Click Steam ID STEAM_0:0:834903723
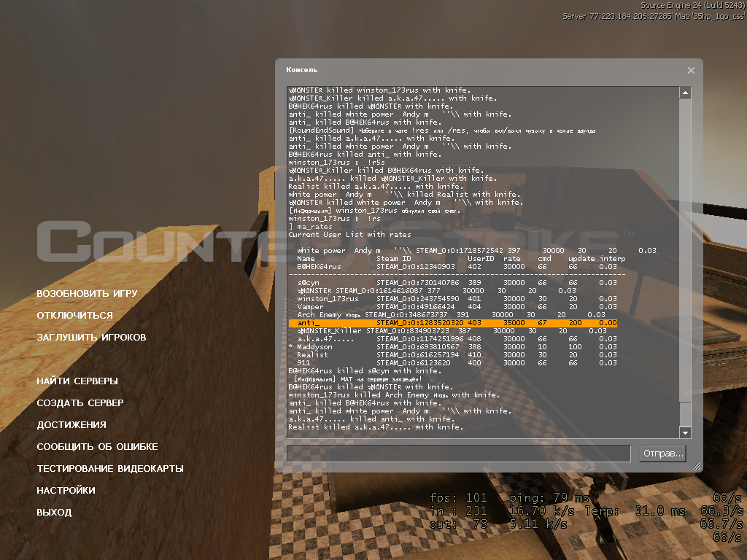Screen dimensions: 747x560 408,331
